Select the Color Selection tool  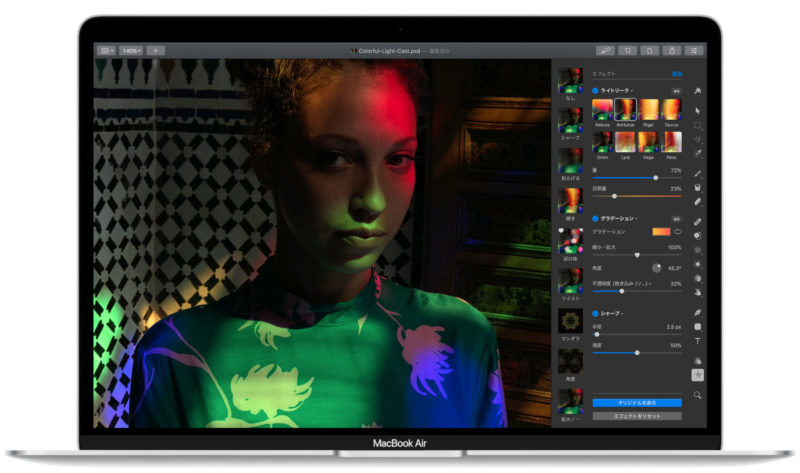click(x=697, y=154)
